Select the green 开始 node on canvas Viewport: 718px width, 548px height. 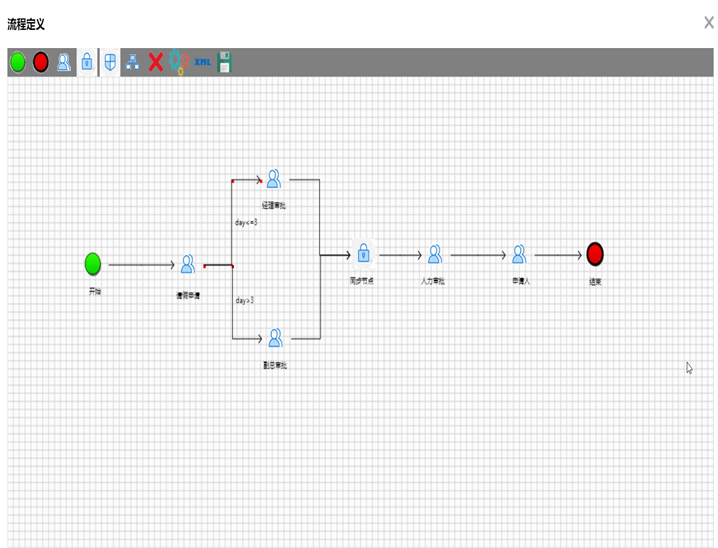pos(93,264)
